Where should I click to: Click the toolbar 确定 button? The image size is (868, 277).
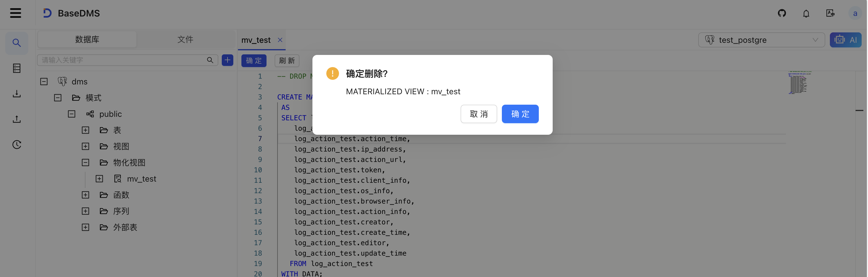[x=254, y=60]
